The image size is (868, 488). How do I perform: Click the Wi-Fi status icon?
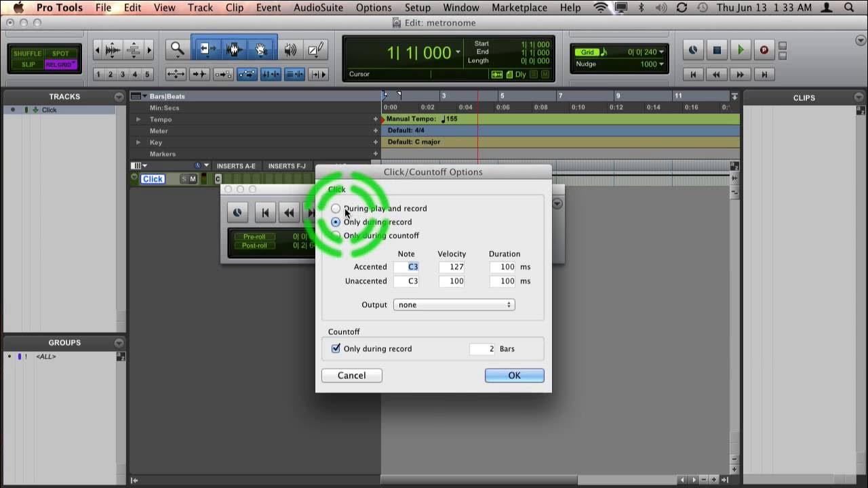click(600, 7)
